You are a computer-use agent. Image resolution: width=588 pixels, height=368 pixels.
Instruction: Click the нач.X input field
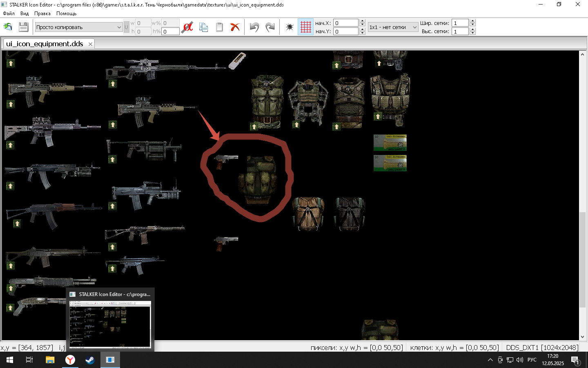point(346,23)
